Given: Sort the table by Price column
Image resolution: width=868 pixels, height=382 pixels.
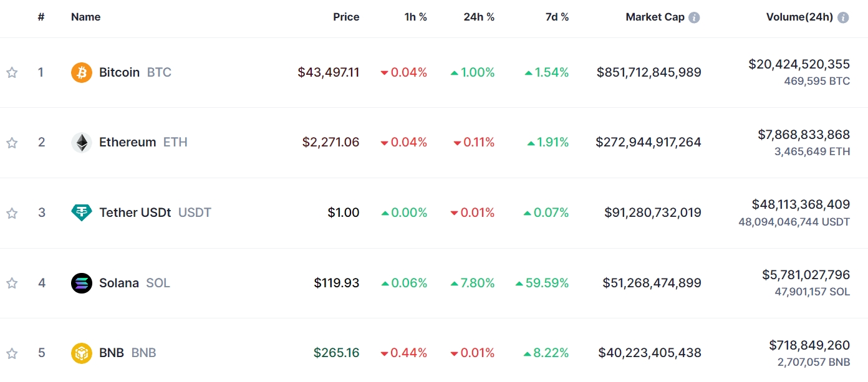Looking at the screenshot, I should pyautogui.click(x=346, y=17).
